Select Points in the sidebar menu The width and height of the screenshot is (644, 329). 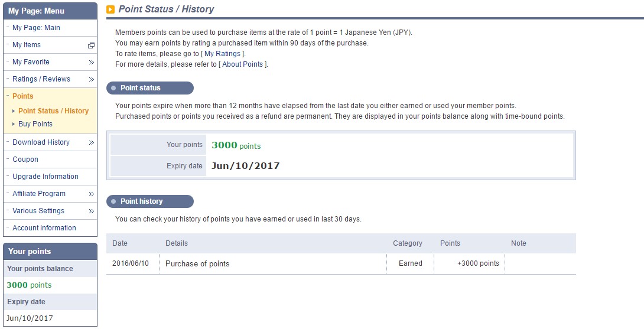(x=22, y=96)
